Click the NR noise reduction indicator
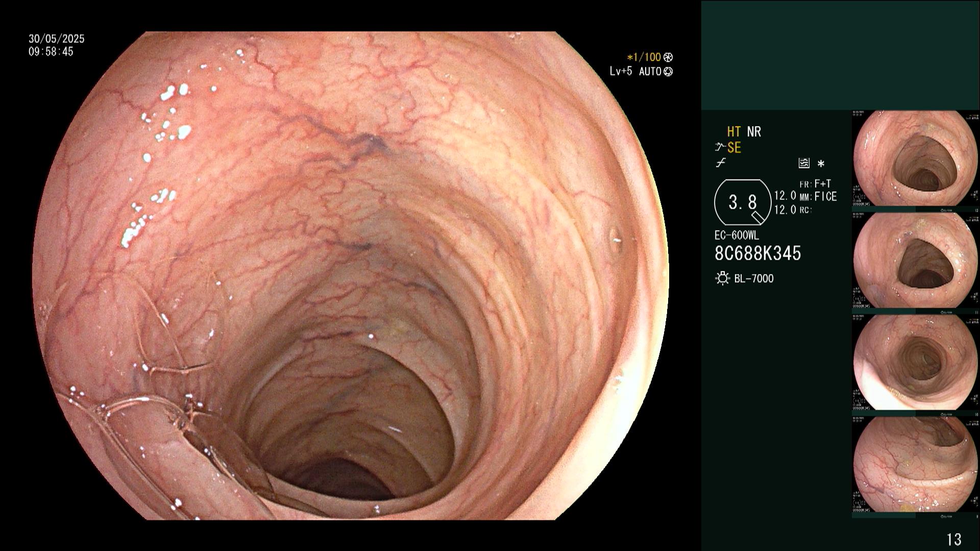Viewport: 980px width, 551px height. pyautogui.click(x=754, y=132)
